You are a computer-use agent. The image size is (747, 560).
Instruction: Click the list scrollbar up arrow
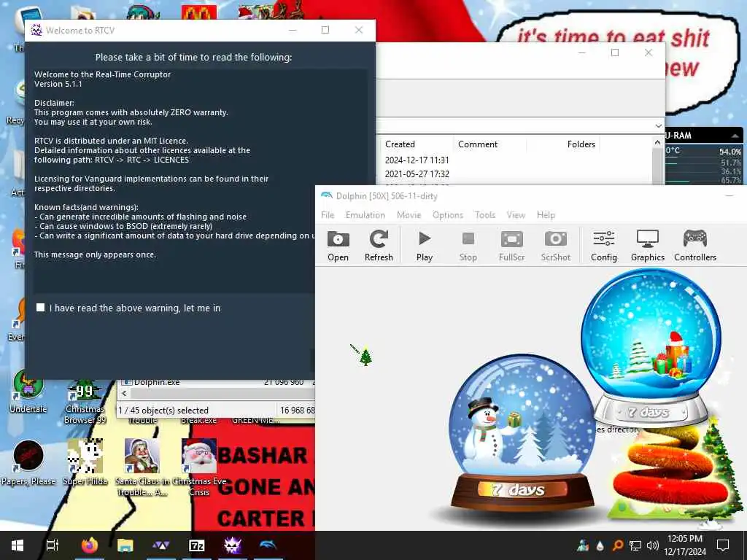point(657,142)
